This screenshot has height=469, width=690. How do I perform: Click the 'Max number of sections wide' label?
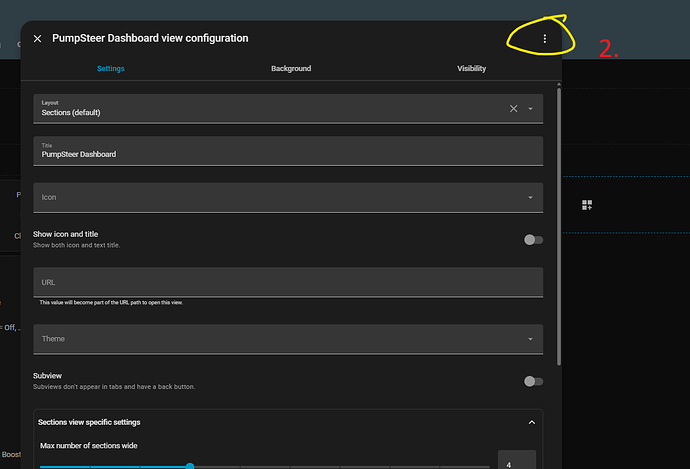point(88,446)
